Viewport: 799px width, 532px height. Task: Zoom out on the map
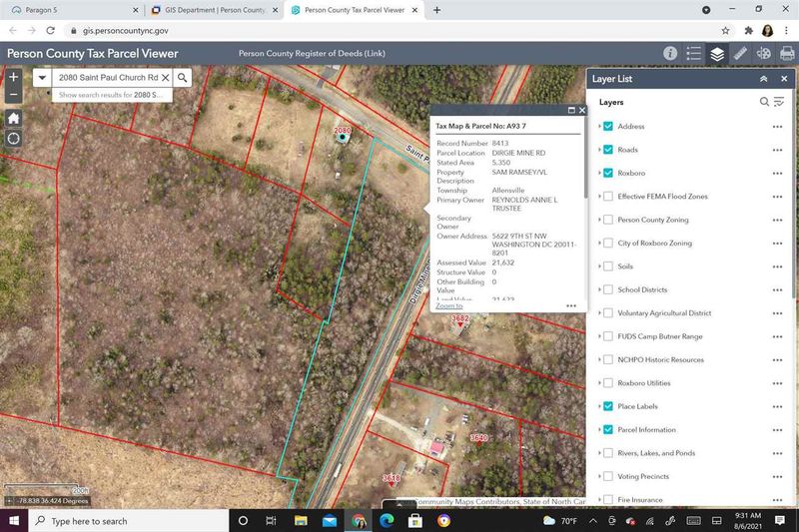[13, 94]
